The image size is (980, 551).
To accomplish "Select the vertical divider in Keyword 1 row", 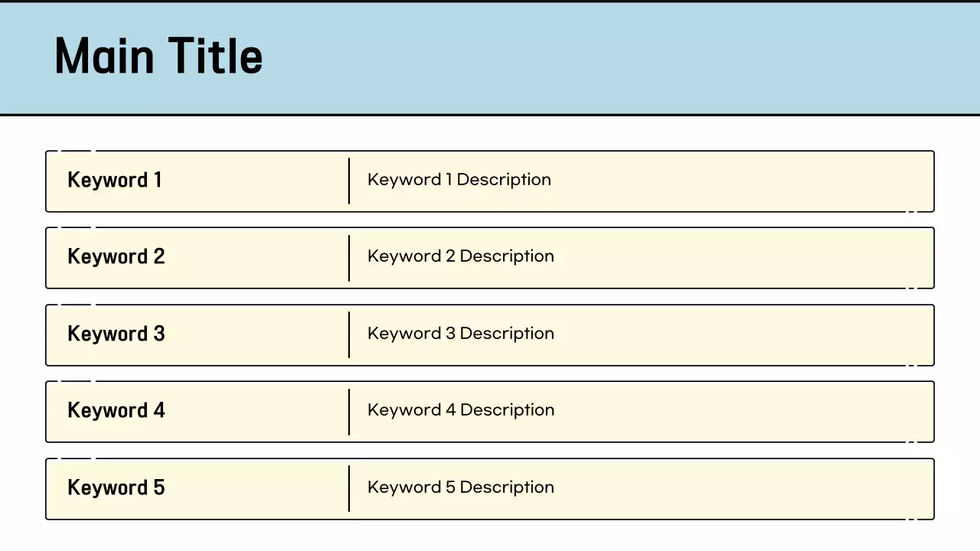I will 349,181.
